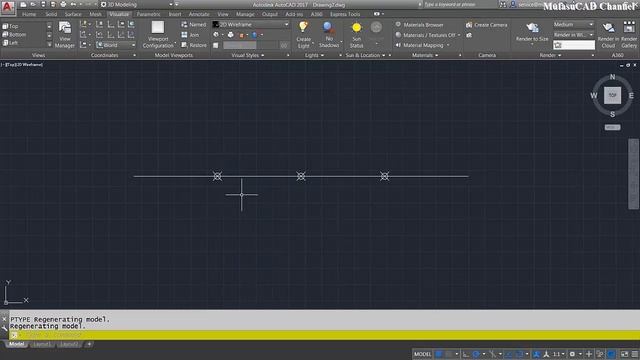The image size is (640, 360).
Task: Click the TOP face of the ViewCube
Action: click(612, 95)
